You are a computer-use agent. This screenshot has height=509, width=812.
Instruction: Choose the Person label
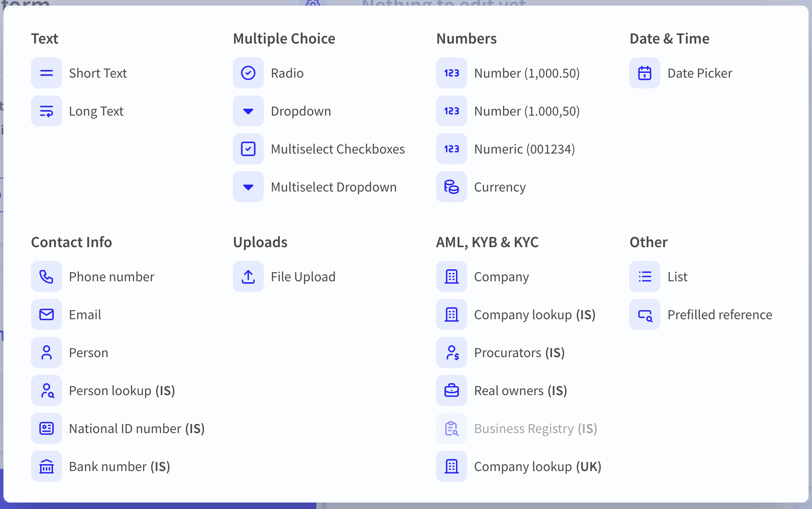pyautogui.click(x=88, y=353)
